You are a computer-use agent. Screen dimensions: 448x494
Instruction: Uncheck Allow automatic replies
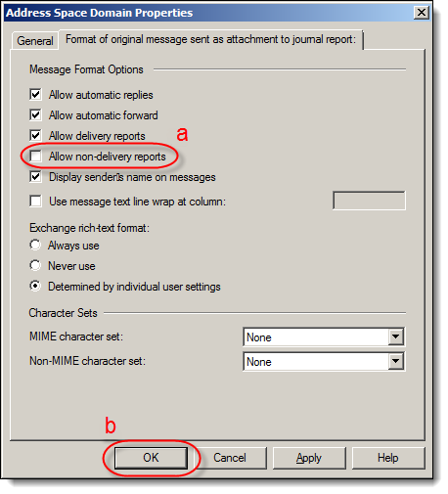tap(35, 95)
